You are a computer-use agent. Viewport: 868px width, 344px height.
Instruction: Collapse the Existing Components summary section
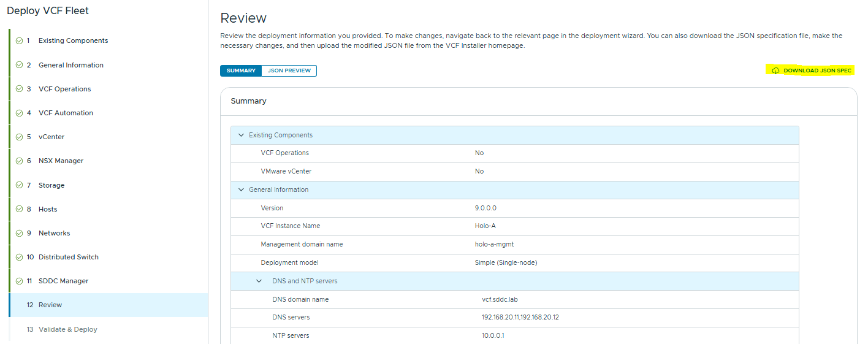pyautogui.click(x=241, y=135)
